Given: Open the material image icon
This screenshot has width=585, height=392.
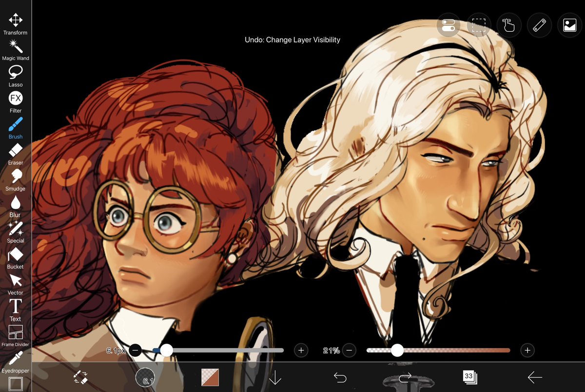Looking at the screenshot, I should (569, 25).
